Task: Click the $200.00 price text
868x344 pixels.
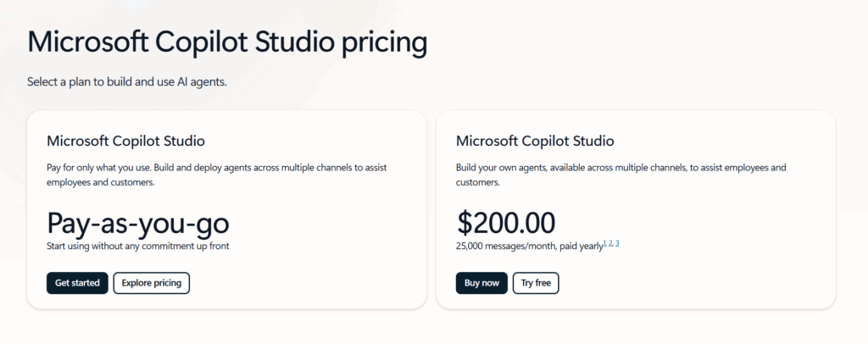Action: coord(506,223)
